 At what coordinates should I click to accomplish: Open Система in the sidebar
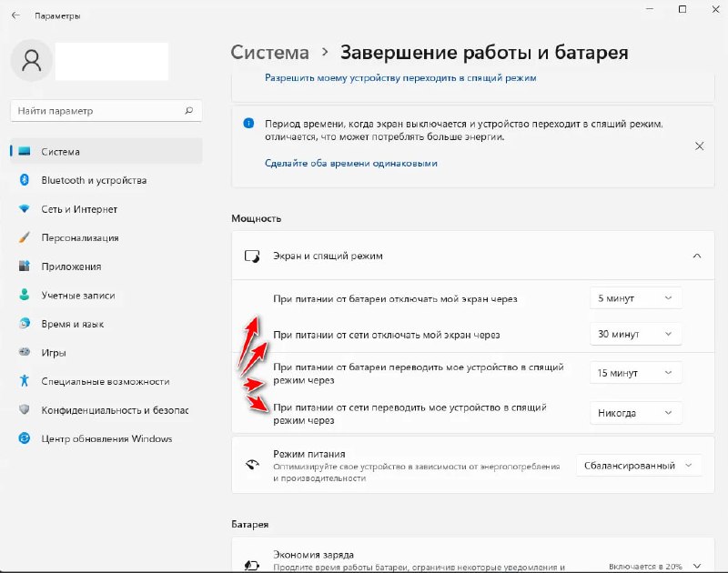pyautogui.click(x=106, y=151)
